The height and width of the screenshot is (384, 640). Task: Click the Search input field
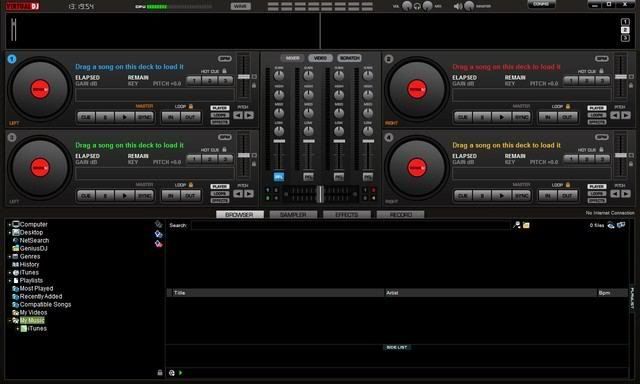[x=351, y=225]
